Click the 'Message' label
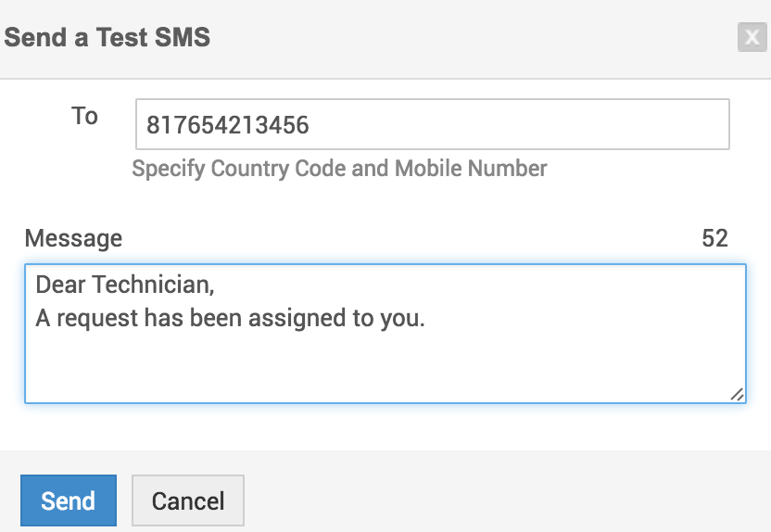Viewport: 771px width, 532px height. [x=73, y=238]
